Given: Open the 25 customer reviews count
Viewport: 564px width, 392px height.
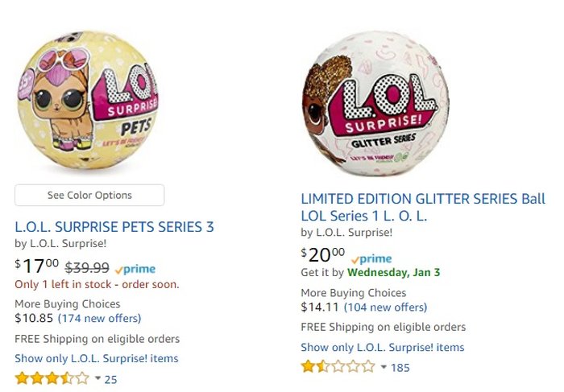Looking at the screenshot, I should [x=111, y=379].
